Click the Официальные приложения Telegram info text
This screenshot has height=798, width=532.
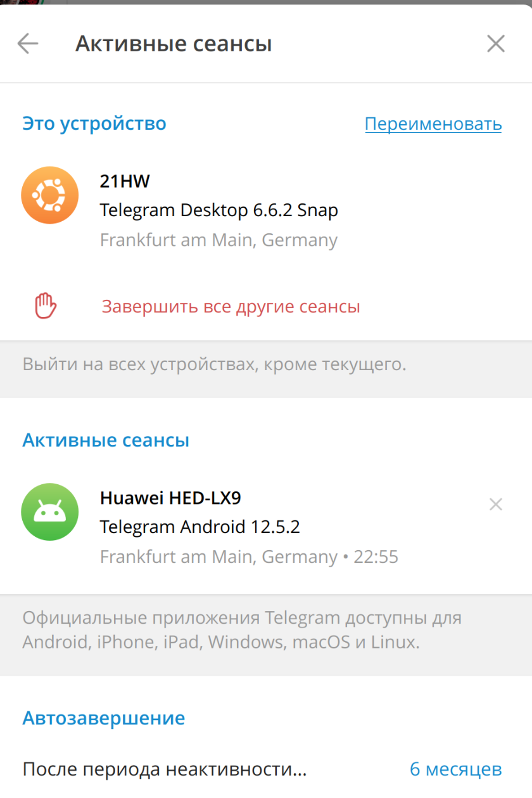click(x=241, y=630)
